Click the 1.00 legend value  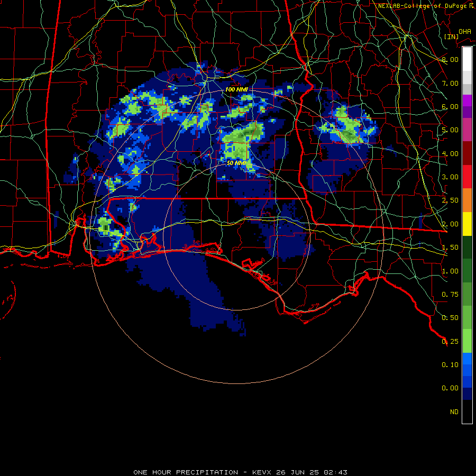coord(450,271)
